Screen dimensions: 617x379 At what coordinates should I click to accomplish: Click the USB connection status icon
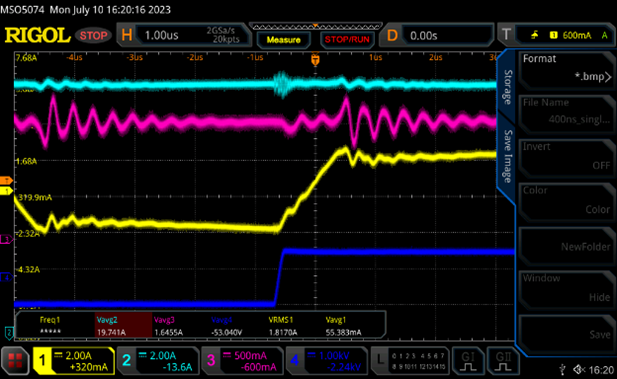click(563, 369)
